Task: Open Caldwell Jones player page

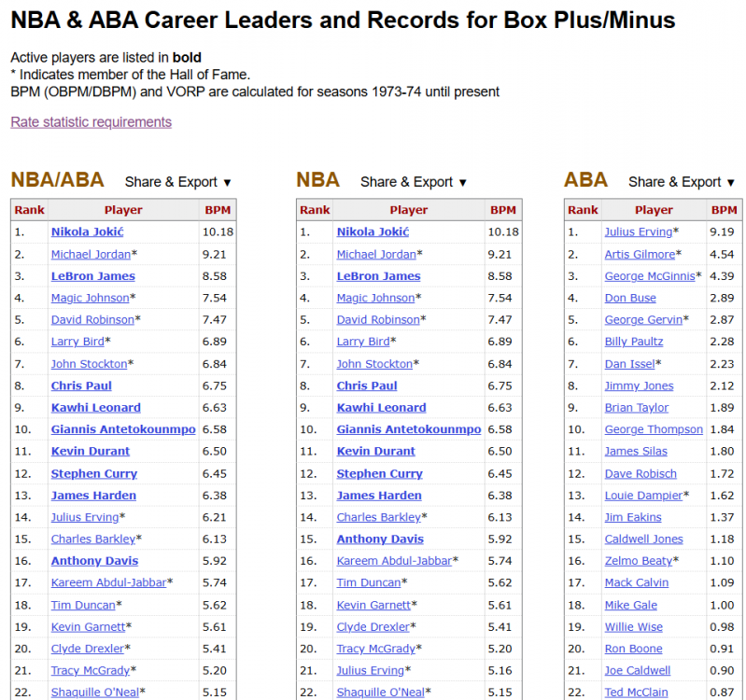Action: pyautogui.click(x=643, y=539)
